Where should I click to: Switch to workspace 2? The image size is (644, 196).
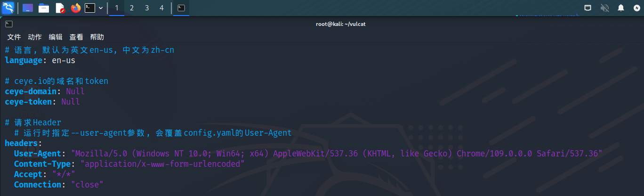click(x=131, y=8)
